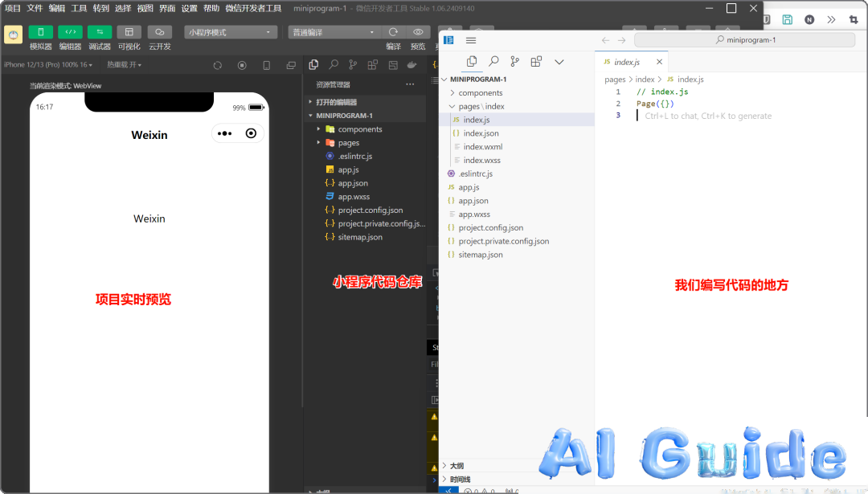Show more views chevron in Cursor sidebar

tap(559, 62)
